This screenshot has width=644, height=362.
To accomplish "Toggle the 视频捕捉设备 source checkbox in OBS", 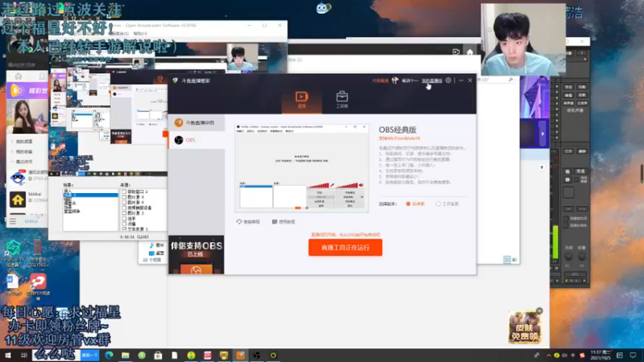I will (124, 208).
